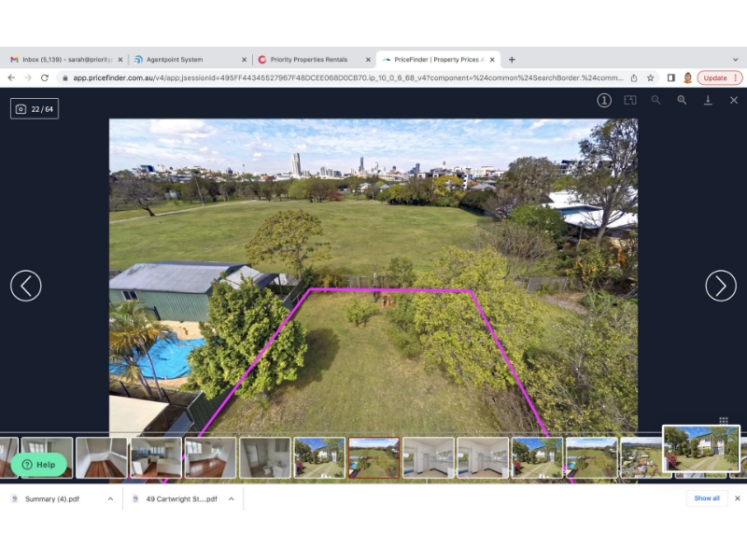
Task: Click the zoom in magnifier icon
Action: click(682, 100)
